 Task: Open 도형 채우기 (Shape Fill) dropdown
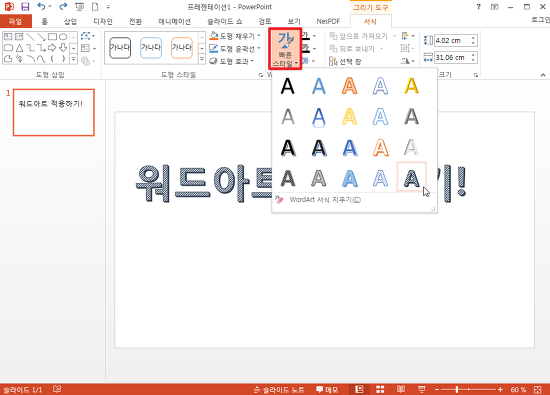(235, 36)
